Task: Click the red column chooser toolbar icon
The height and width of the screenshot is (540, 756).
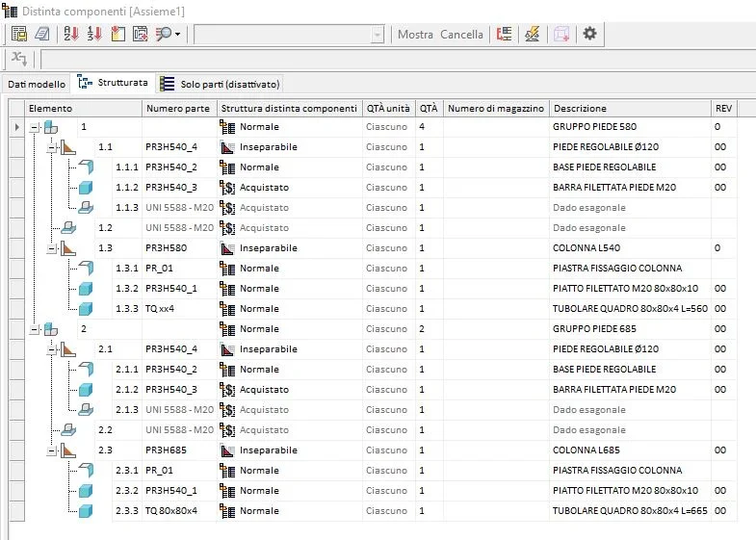Action: 504,34
